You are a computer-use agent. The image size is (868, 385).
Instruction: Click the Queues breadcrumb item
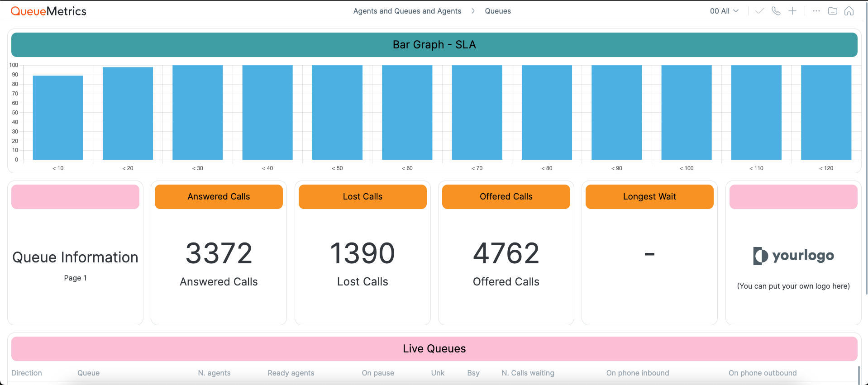[x=498, y=11]
